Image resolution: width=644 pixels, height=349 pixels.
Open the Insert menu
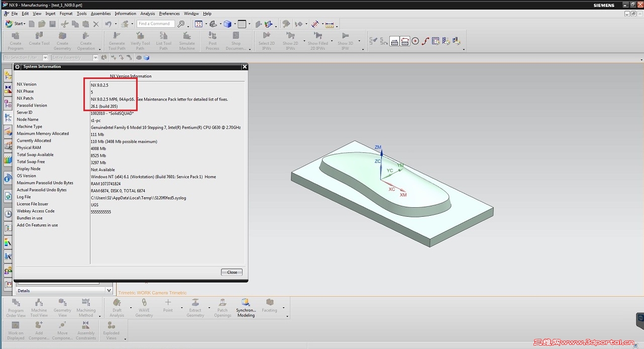(x=50, y=14)
